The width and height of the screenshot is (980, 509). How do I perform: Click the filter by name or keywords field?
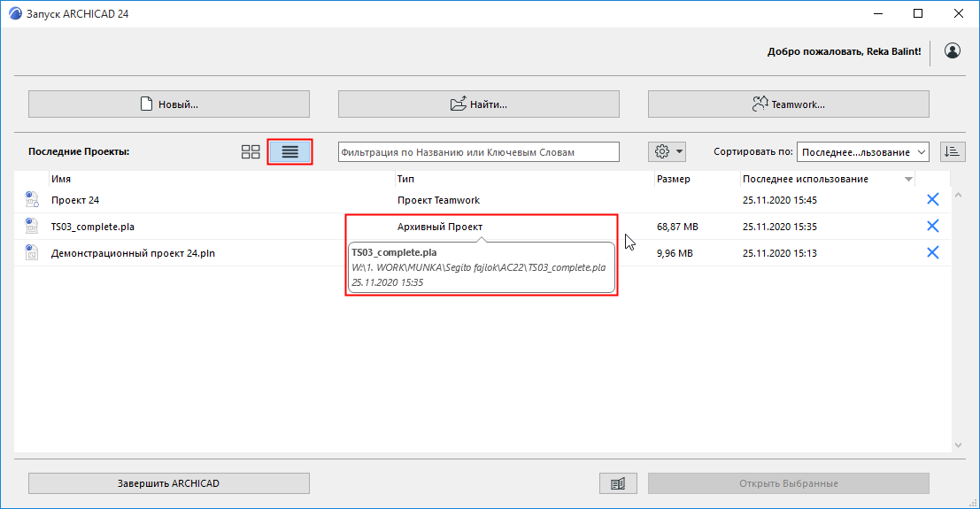(x=479, y=152)
